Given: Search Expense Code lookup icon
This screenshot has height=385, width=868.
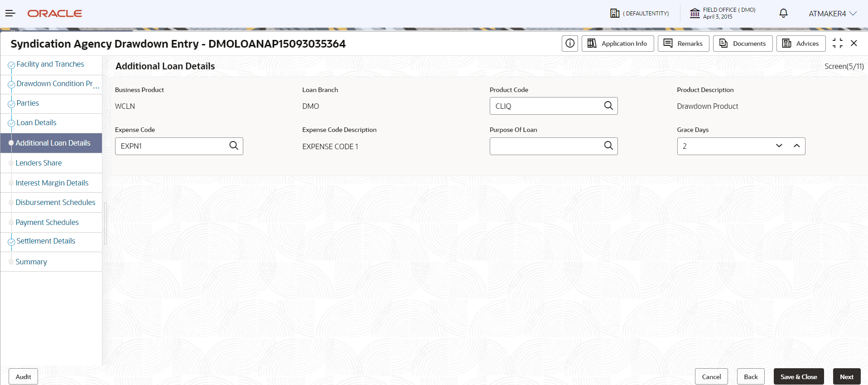Looking at the screenshot, I should (234, 146).
